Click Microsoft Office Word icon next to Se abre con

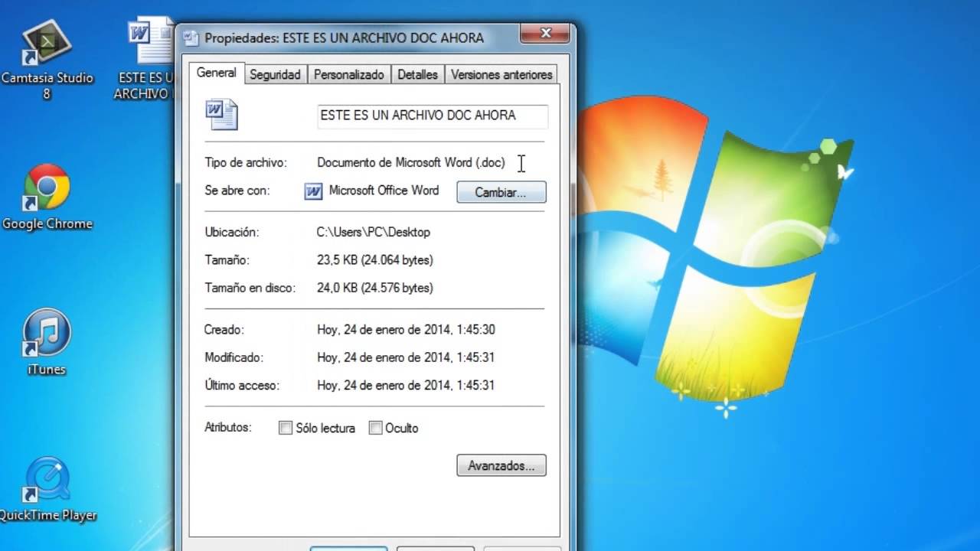click(x=313, y=191)
